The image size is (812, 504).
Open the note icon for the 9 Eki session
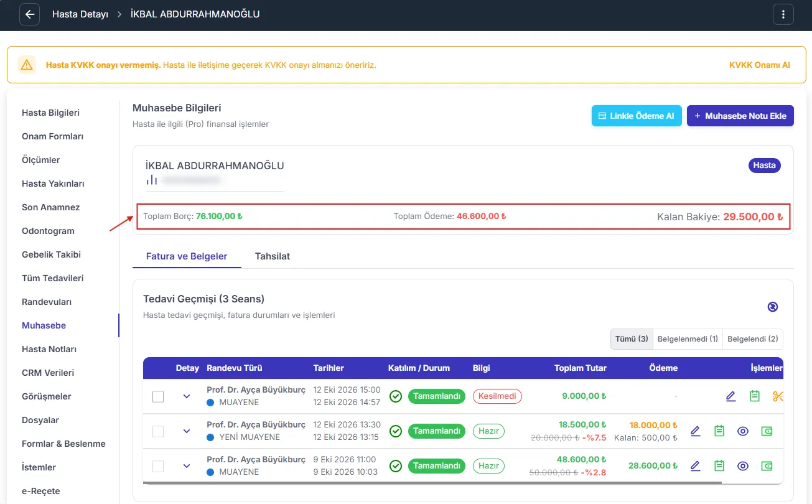tap(719, 465)
